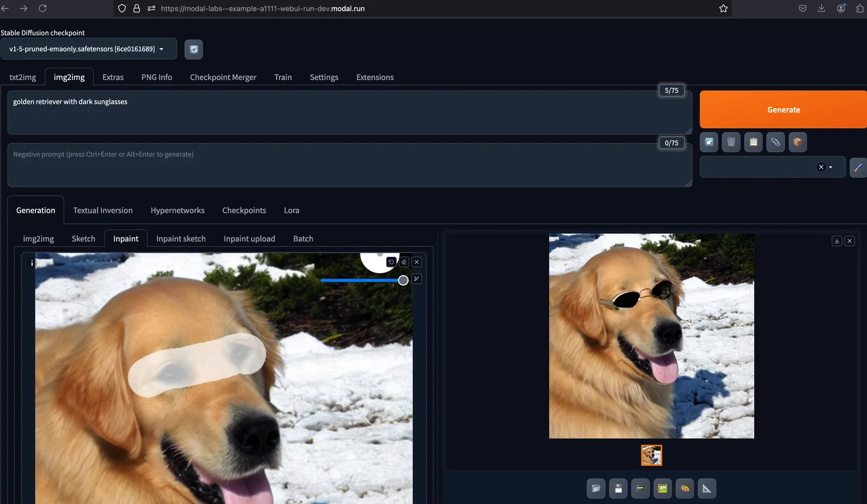Click the eraser icon on the inpaint canvas
The image size is (867, 504).
point(404,262)
